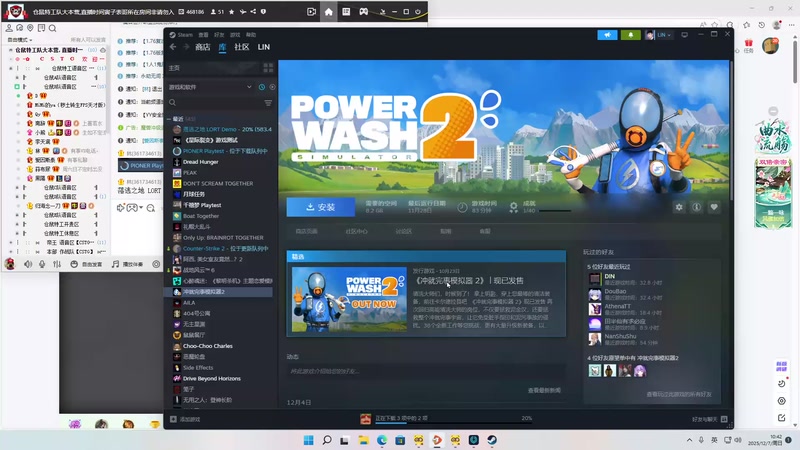Toggle the ready-to-play filter icon
The height and width of the screenshot is (450, 800).
[272, 87]
